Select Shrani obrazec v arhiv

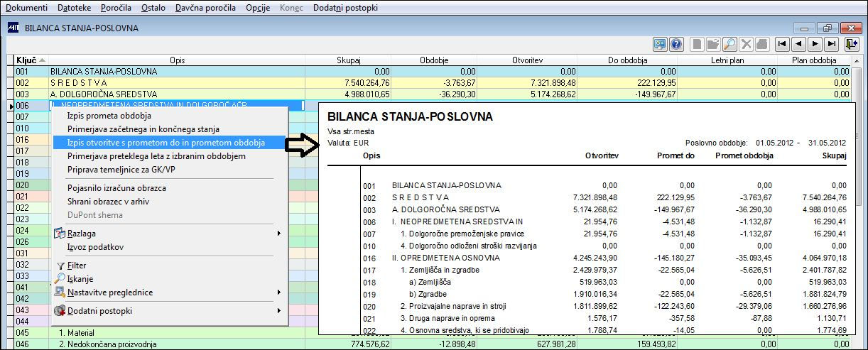point(108,202)
